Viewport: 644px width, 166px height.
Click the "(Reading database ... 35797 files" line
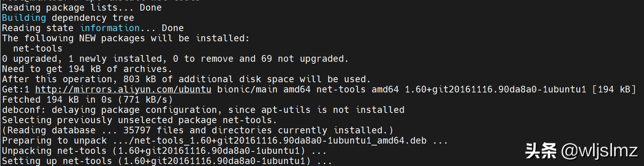(x=197, y=131)
